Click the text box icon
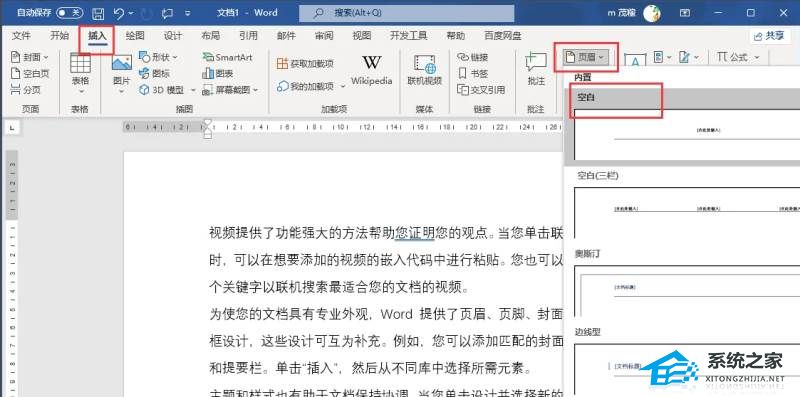The image size is (800, 397). pos(635,59)
